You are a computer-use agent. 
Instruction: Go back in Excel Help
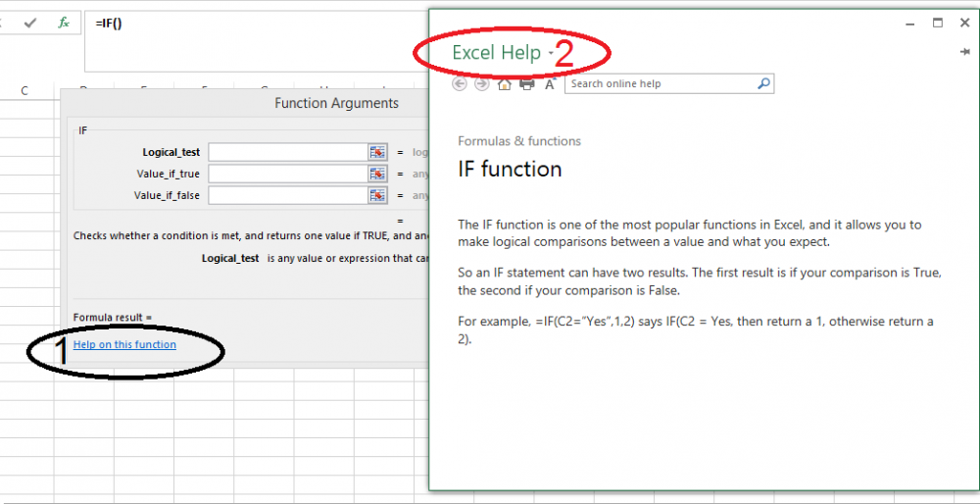(x=460, y=83)
